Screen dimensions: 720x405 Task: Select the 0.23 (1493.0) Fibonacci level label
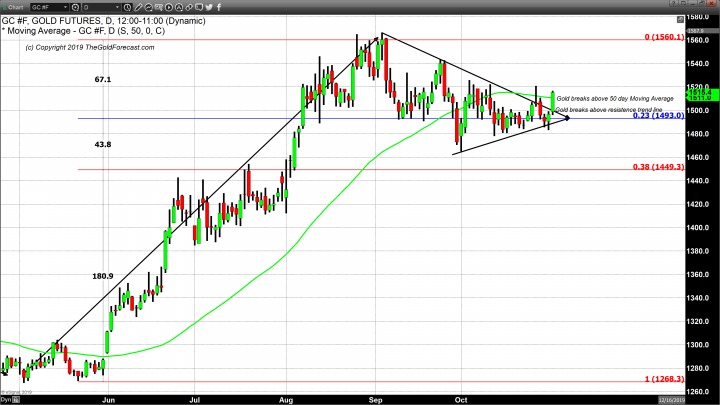[x=657, y=115]
